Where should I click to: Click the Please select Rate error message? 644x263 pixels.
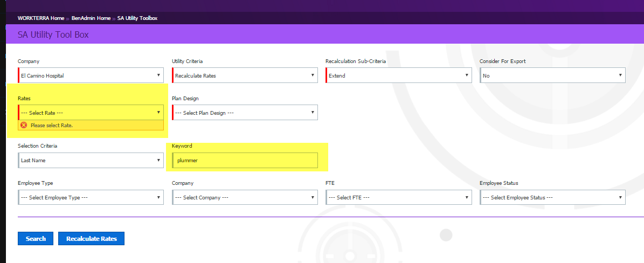51,126
